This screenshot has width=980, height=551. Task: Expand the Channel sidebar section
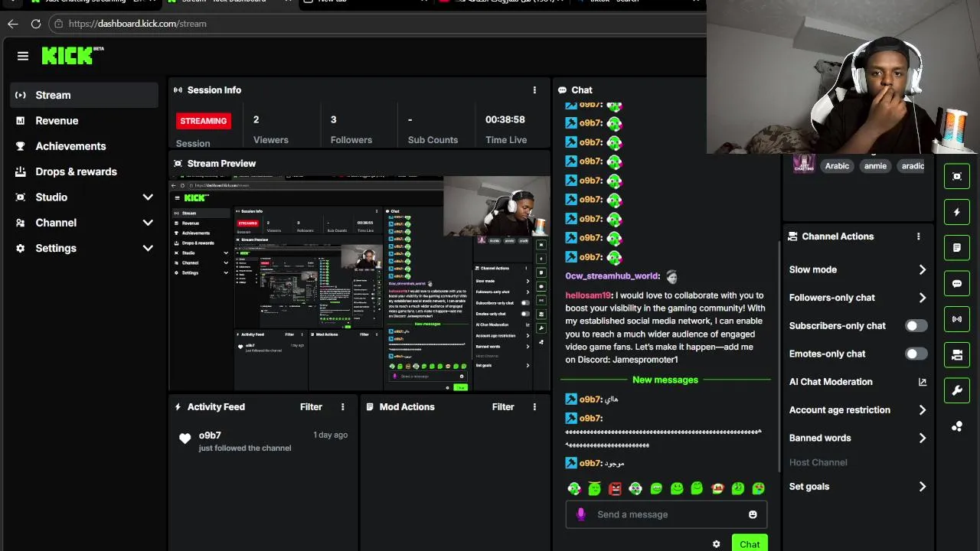(x=148, y=223)
